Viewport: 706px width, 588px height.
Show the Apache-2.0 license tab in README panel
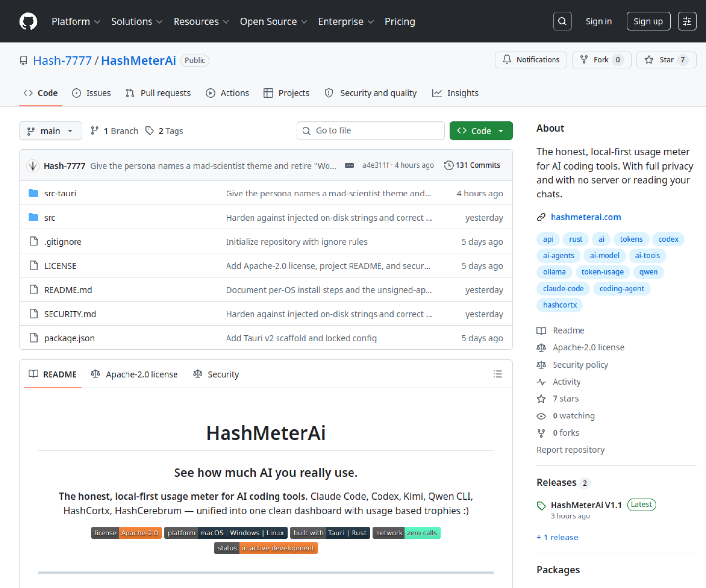point(134,374)
